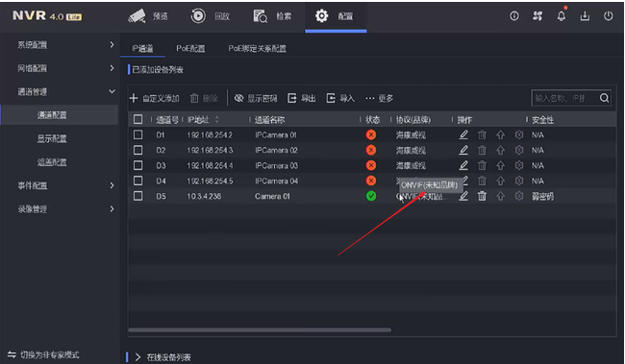Click the download icon in the top bar
The width and height of the screenshot is (625, 364).
tap(585, 16)
